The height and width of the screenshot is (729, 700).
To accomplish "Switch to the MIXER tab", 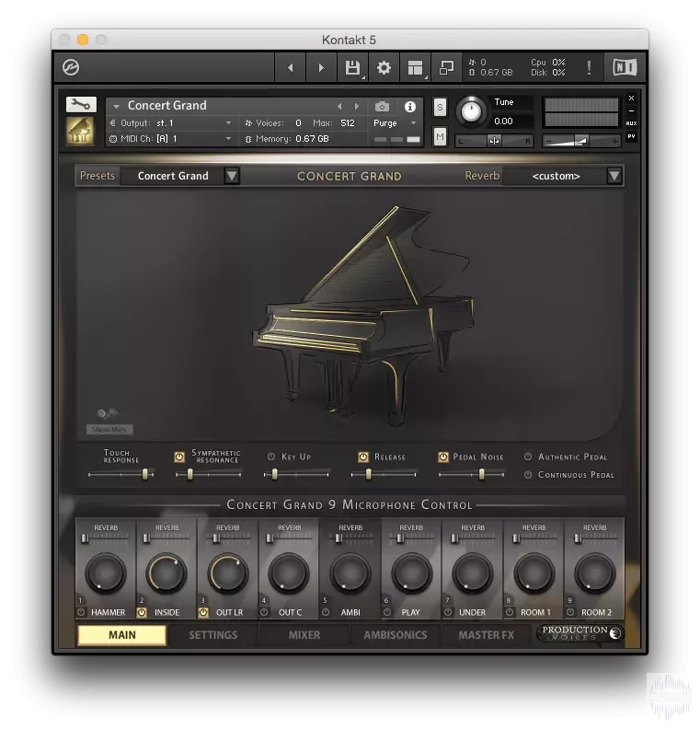I will point(304,635).
